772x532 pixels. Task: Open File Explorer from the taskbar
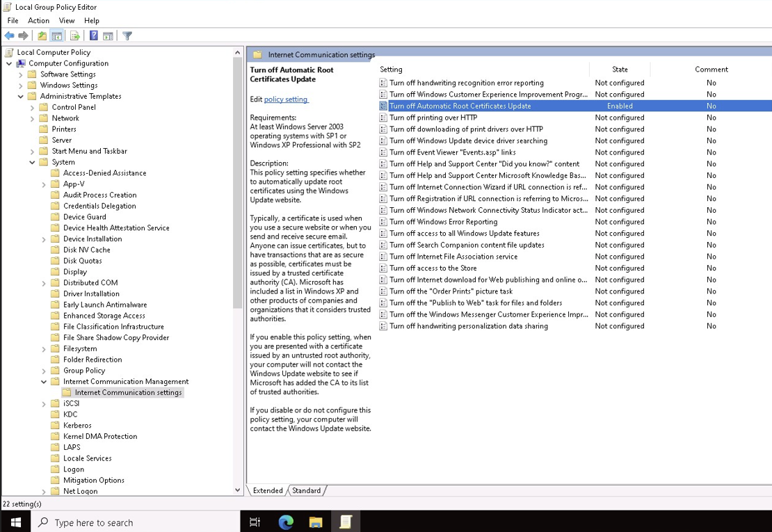point(316,522)
